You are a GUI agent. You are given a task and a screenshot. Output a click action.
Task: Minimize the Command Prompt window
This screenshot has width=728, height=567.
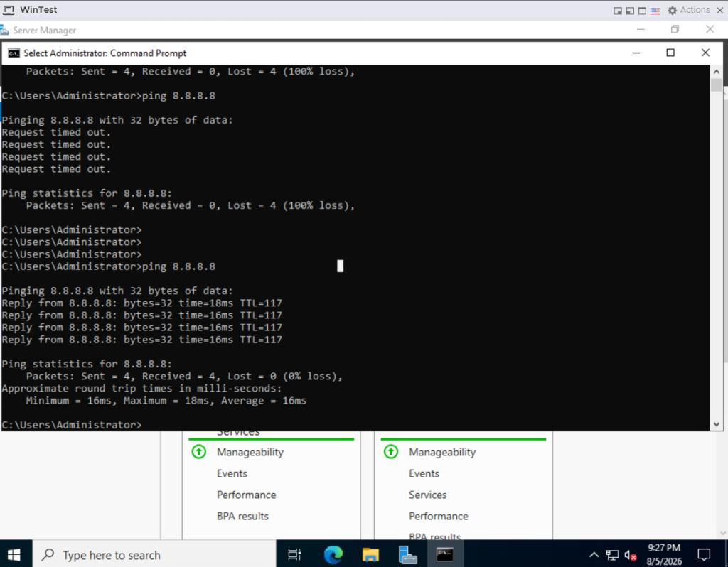click(636, 53)
